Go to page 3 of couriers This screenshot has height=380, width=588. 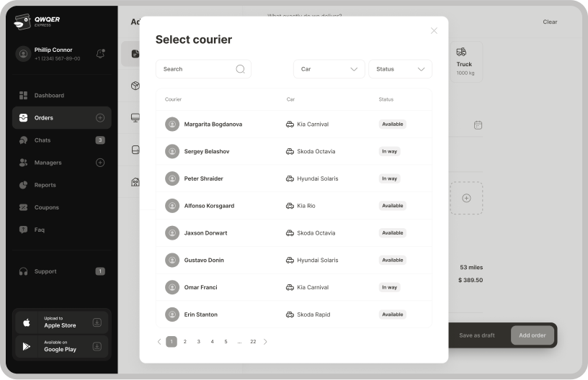click(199, 342)
